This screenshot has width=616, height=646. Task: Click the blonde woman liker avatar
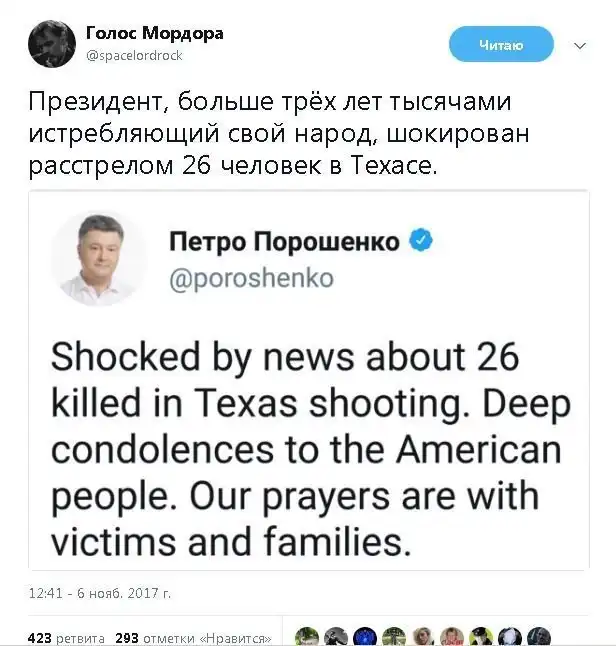[423, 636]
